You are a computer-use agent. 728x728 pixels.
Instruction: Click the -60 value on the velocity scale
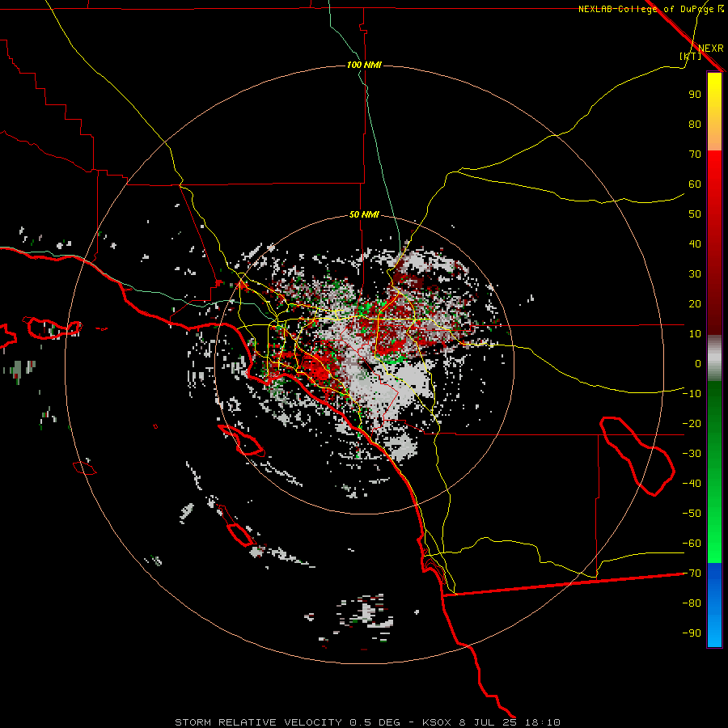[x=692, y=544]
